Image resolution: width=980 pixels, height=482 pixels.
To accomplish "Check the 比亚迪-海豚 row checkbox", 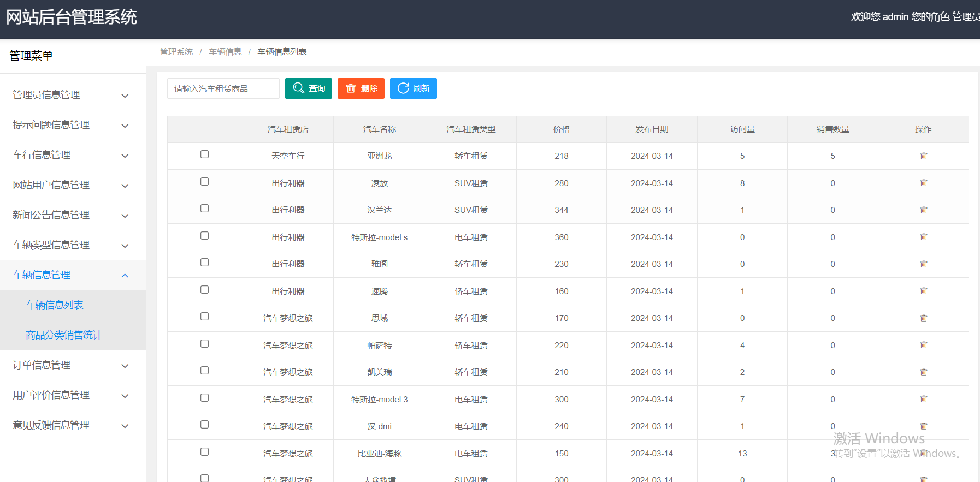I will pyautogui.click(x=204, y=452).
